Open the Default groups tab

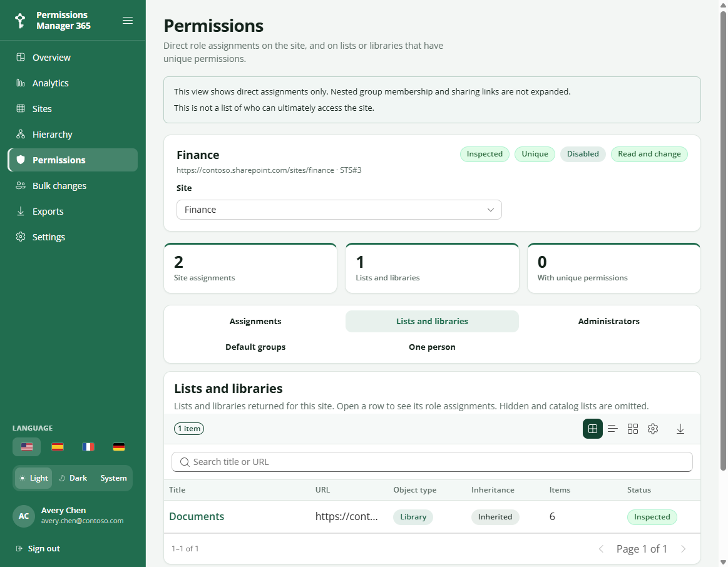[x=255, y=347]
